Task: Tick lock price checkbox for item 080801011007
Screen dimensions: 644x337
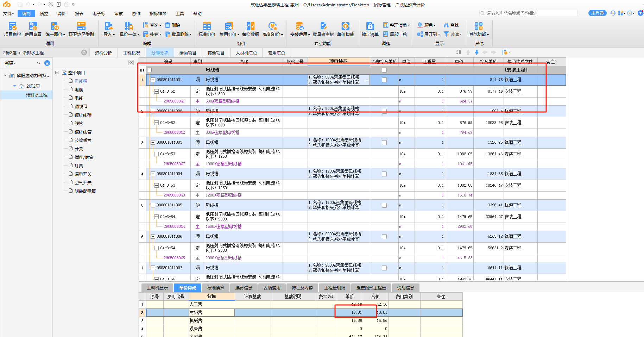Action: [x=384, y=268]
